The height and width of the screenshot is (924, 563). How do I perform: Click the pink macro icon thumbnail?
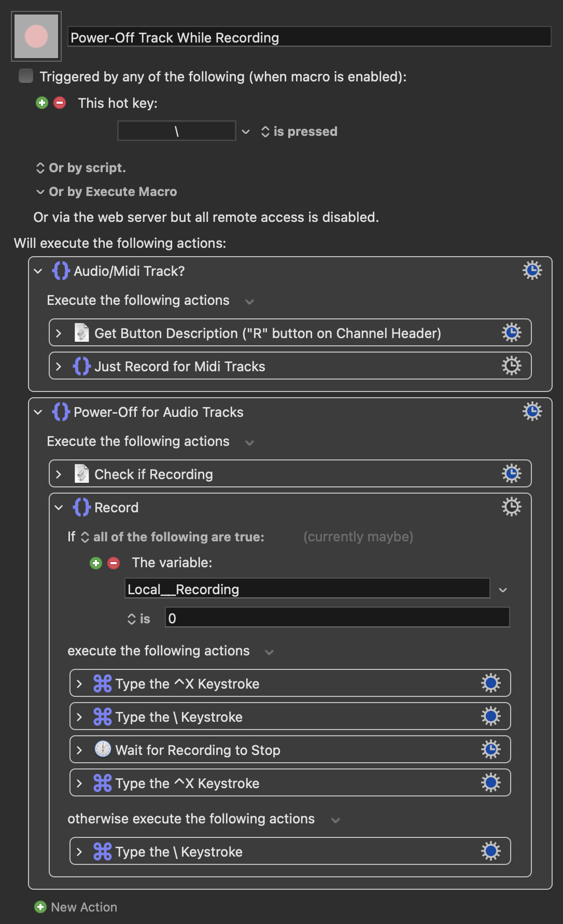click(36, 36)
